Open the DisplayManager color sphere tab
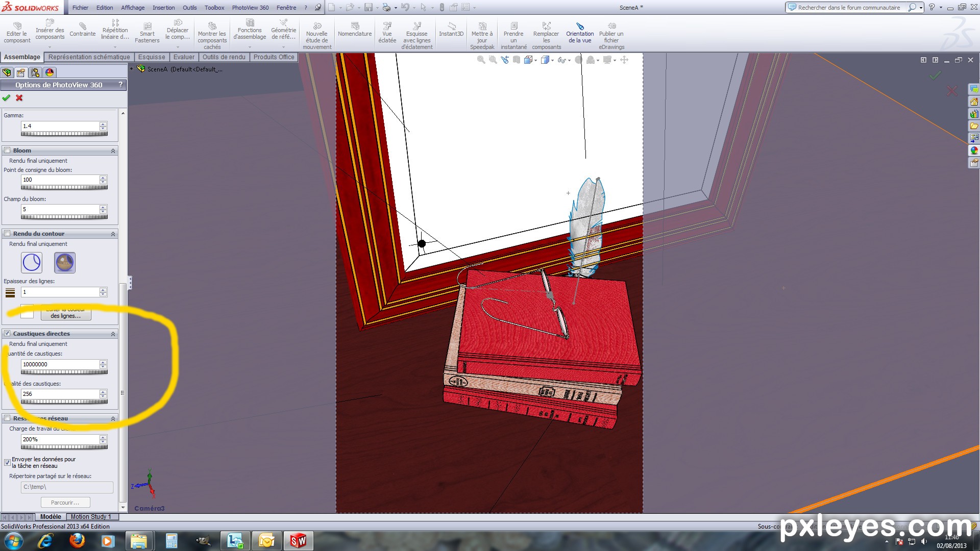This screenshot has width=980, height=551. (50, 72)
